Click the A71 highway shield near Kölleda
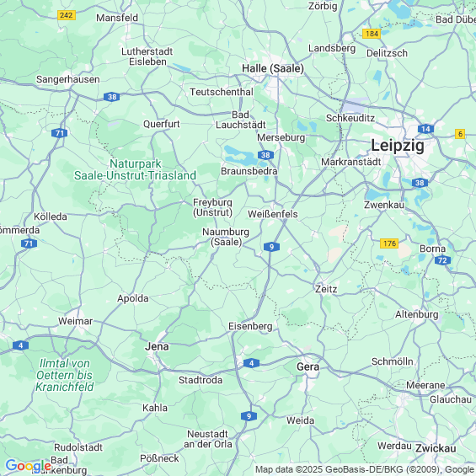Image resolution: width=476 pixels, height=476 pixels. coord(29,243)
